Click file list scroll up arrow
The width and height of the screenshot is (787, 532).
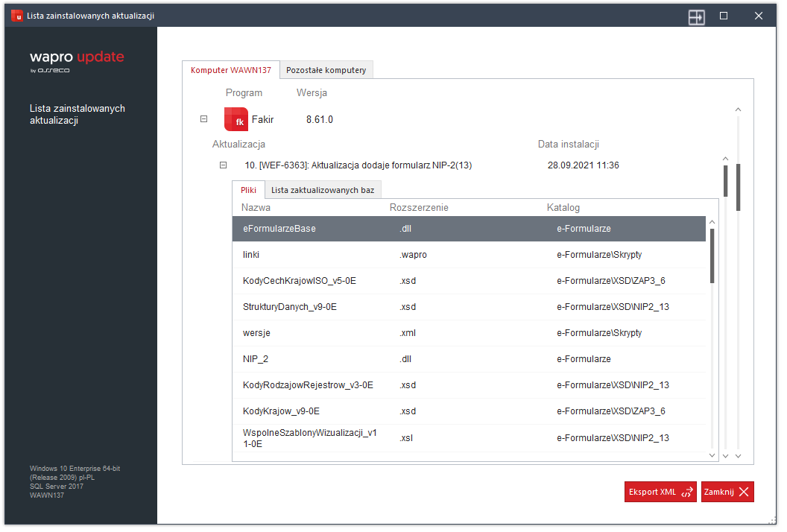(x=712, y=222)
